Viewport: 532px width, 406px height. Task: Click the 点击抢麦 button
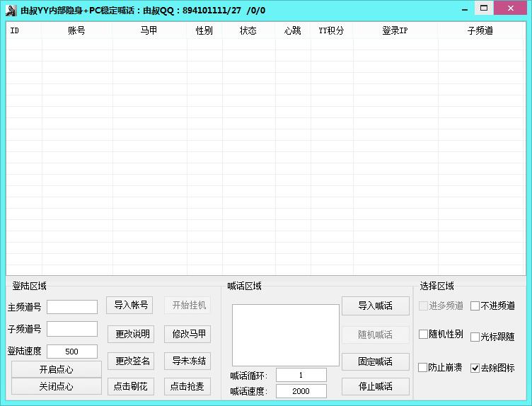[x=187, y=387]
